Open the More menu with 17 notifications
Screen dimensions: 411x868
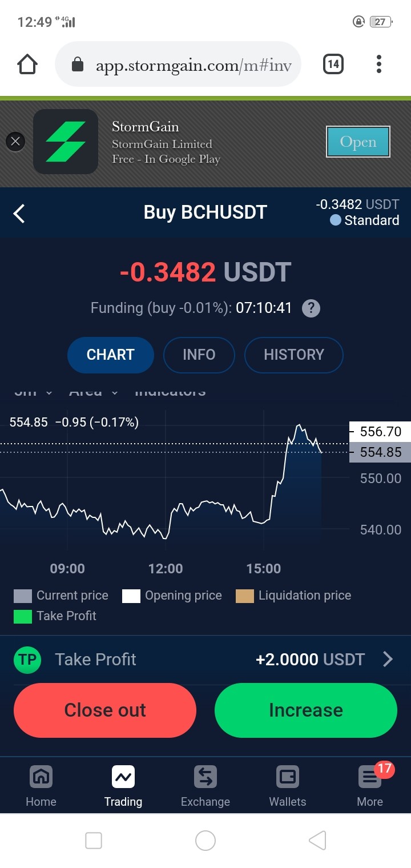370,786
